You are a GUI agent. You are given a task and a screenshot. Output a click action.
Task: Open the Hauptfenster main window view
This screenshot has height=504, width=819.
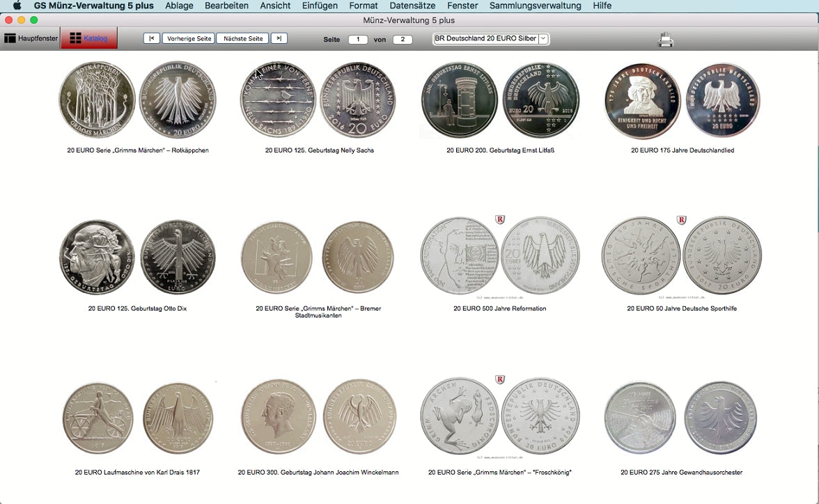tap(31, 38)
